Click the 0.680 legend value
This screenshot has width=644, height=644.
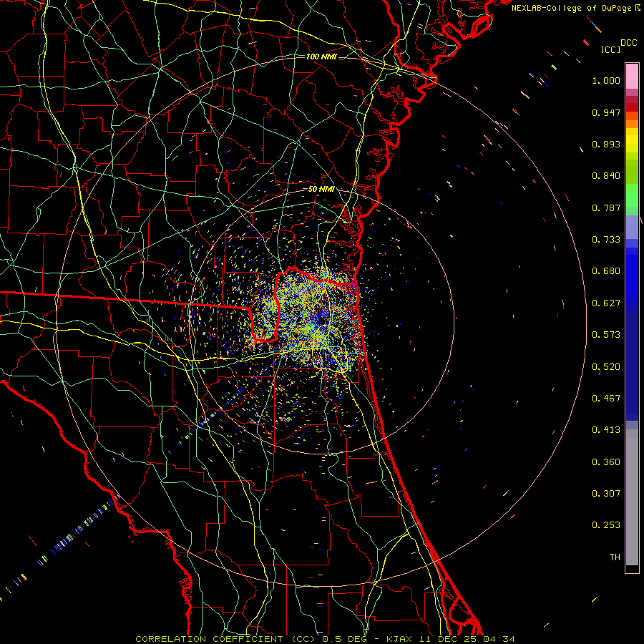click(x=606, y=271)
